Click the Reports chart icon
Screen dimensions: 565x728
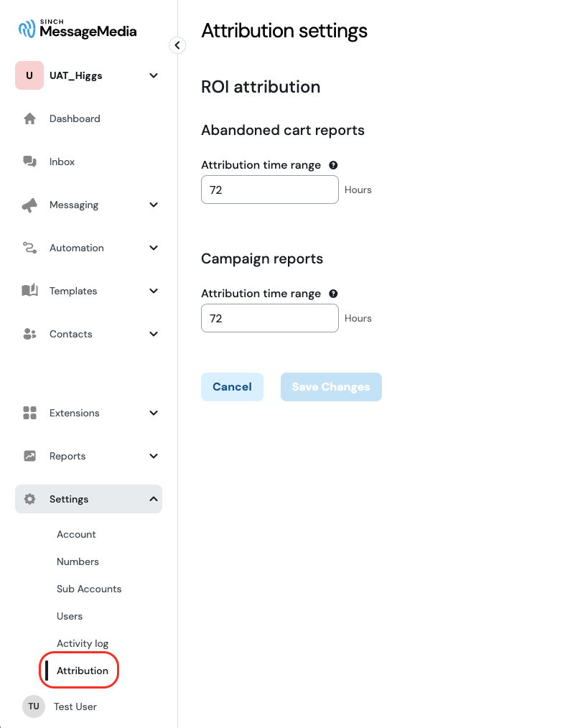(x=29, y=456)
